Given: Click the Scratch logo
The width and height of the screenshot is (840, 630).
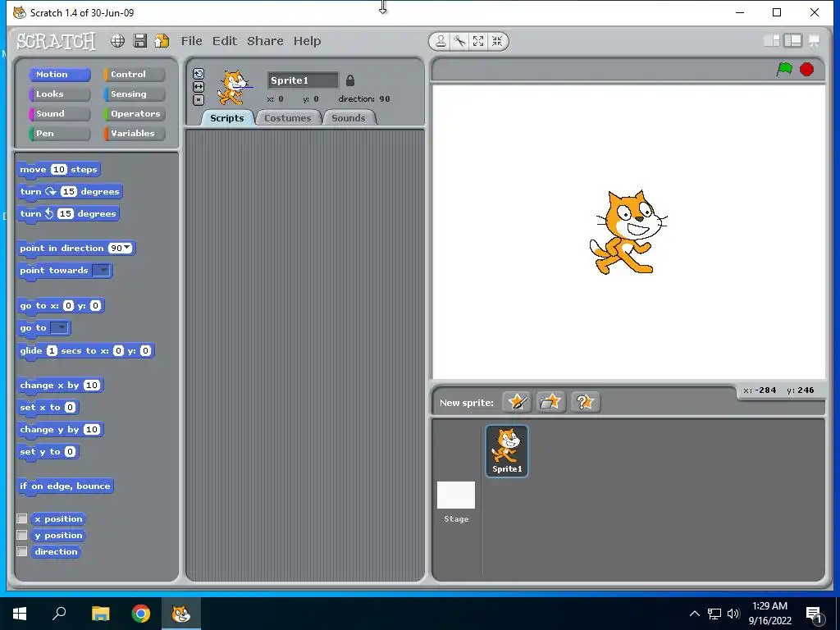Looking at the screenshot, I should tap(56, 41).
